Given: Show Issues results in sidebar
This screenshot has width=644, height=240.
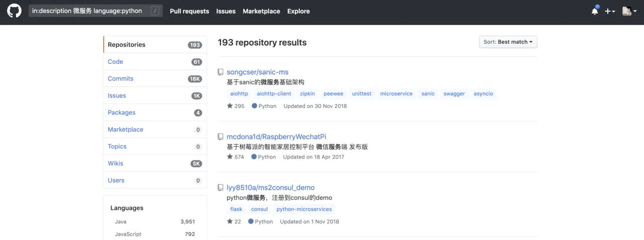Looking at the screenshot, I should coord(155,95).
